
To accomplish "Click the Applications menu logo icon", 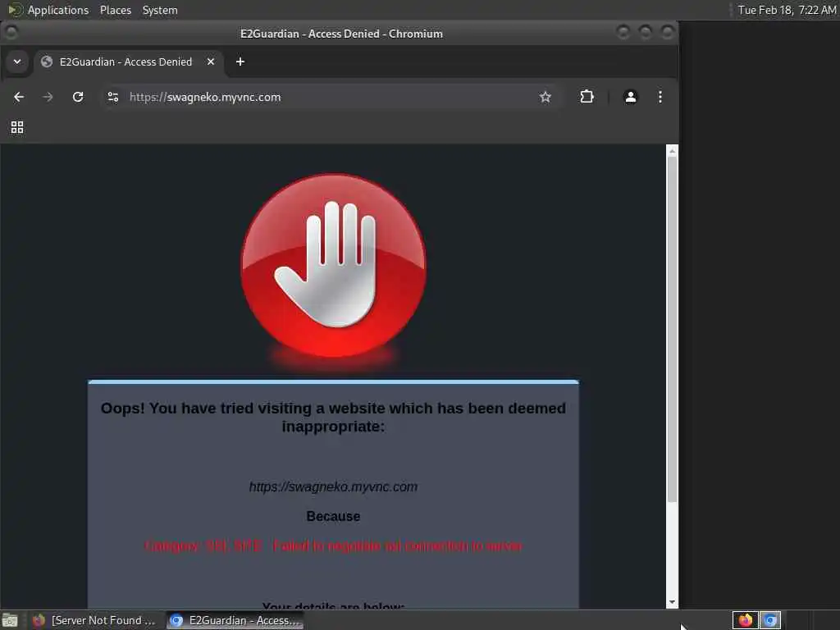I will click(x=15, y=10).
